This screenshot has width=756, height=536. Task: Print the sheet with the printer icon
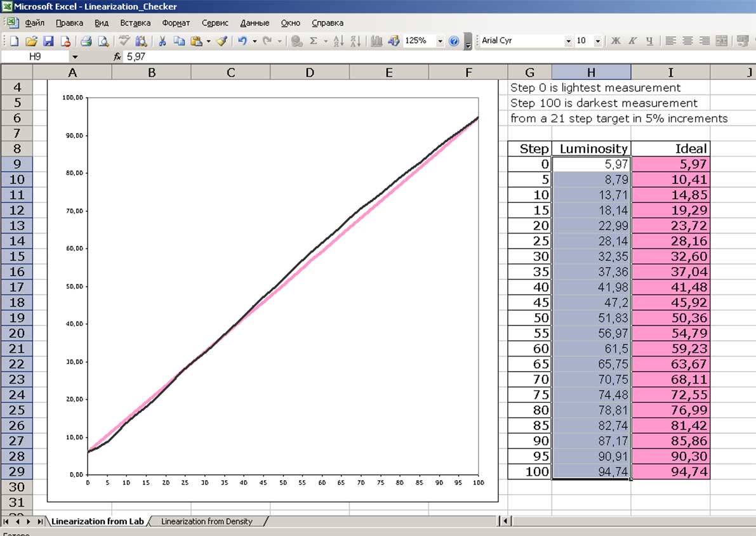pos(86,41)
